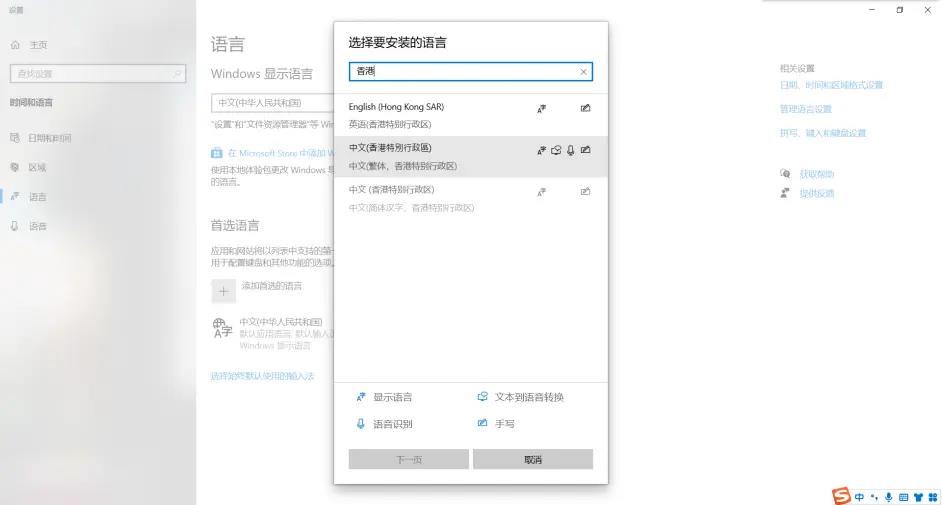Close the Settings window

point(928,10)
